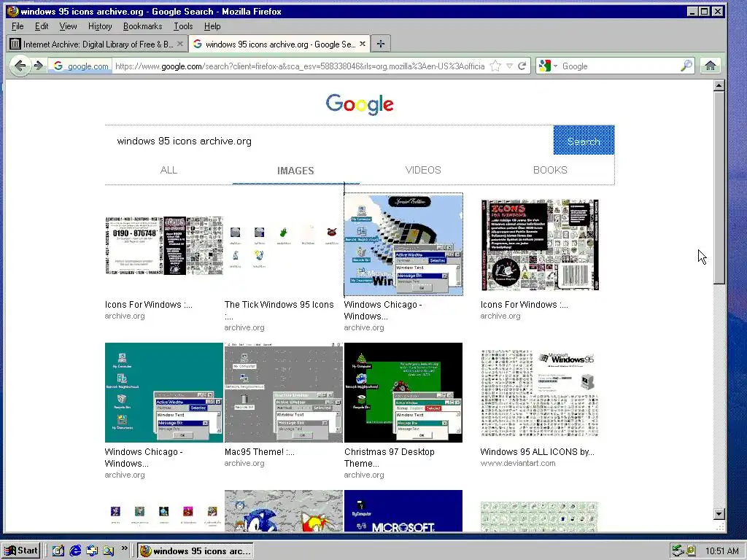Screen dimensions: 747x560
Task: Click 'Christmas 97 Desktop Theme...' title link
Action: tap(390, 457)
